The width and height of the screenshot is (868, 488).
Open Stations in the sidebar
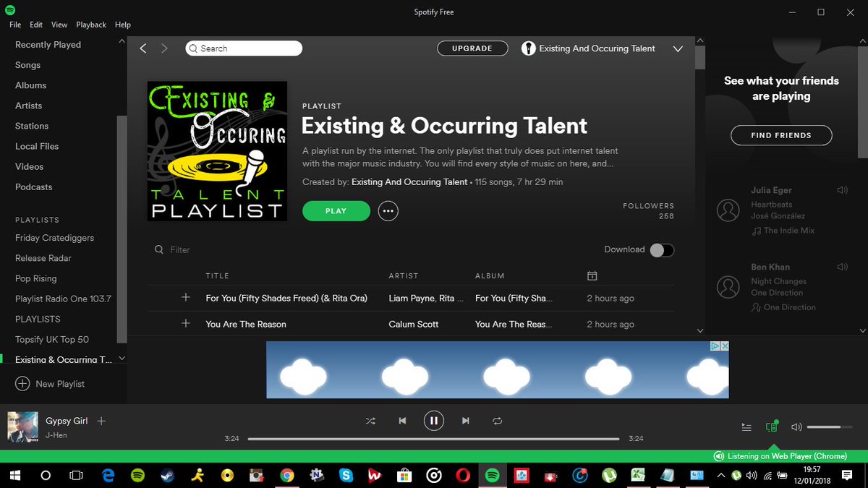pos(32,126)
